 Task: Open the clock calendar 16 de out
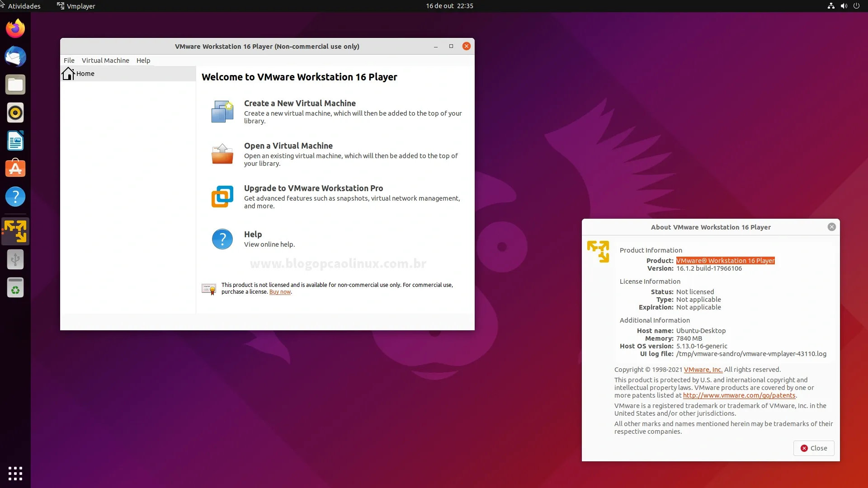point(449,6)
